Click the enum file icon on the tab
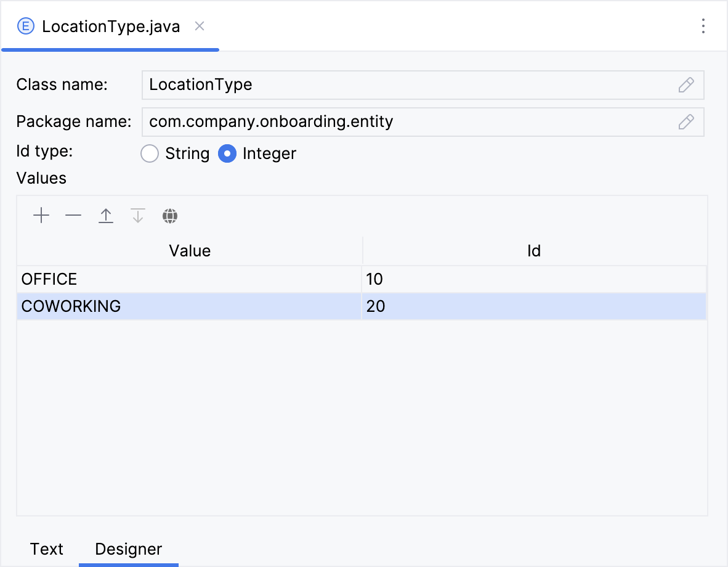728x567 pixels. [25, 26]
